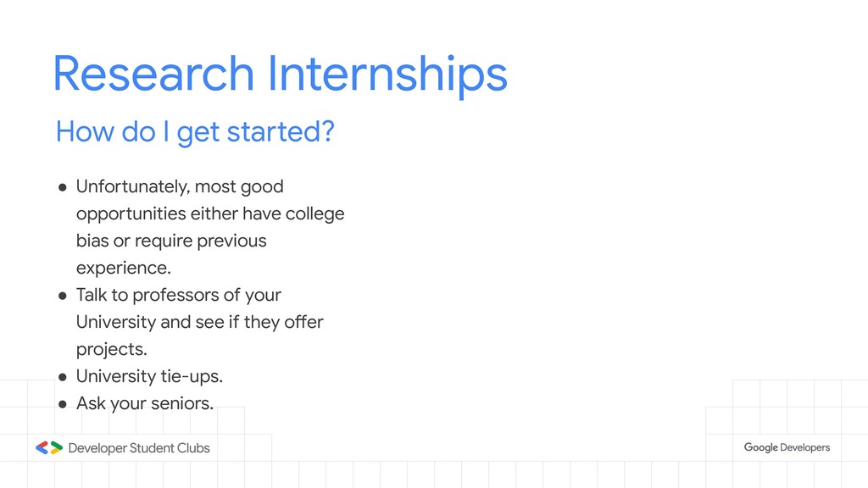Click the How do I get started subtitle

195,131
